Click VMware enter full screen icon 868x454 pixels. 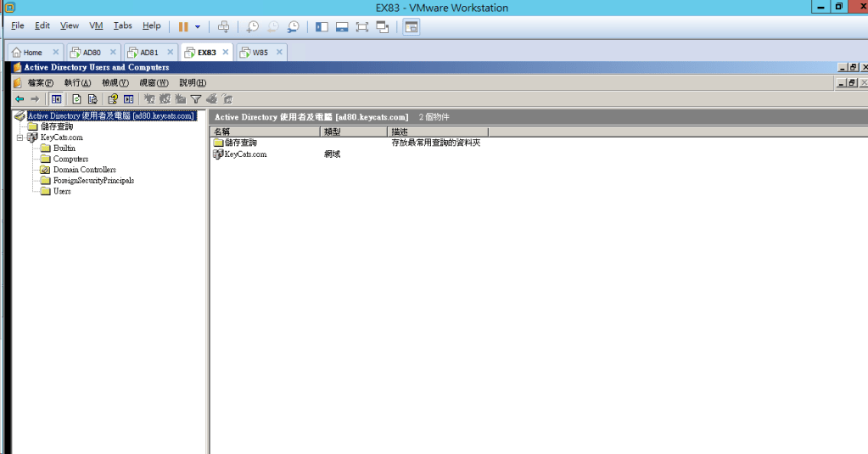pyautogui.click(x=361, y=26)
